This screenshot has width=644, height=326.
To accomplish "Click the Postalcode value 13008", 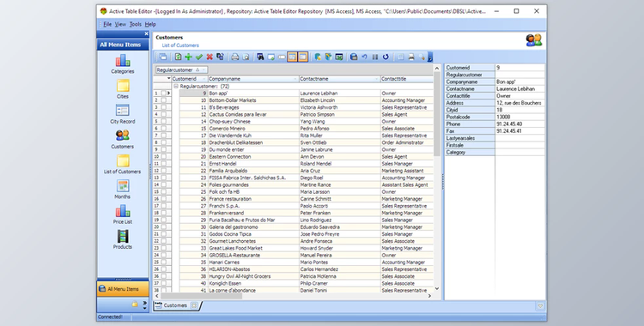I will tap(520, 117).
